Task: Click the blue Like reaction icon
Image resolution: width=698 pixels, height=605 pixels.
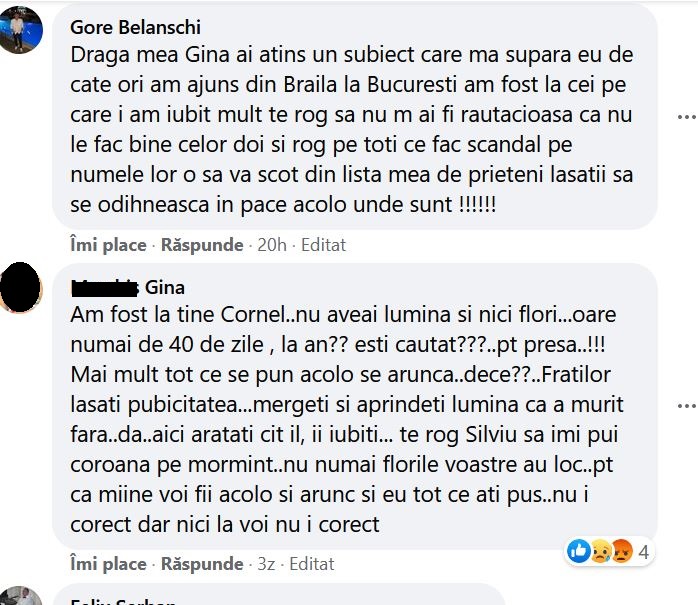Action: coord(578,550)
